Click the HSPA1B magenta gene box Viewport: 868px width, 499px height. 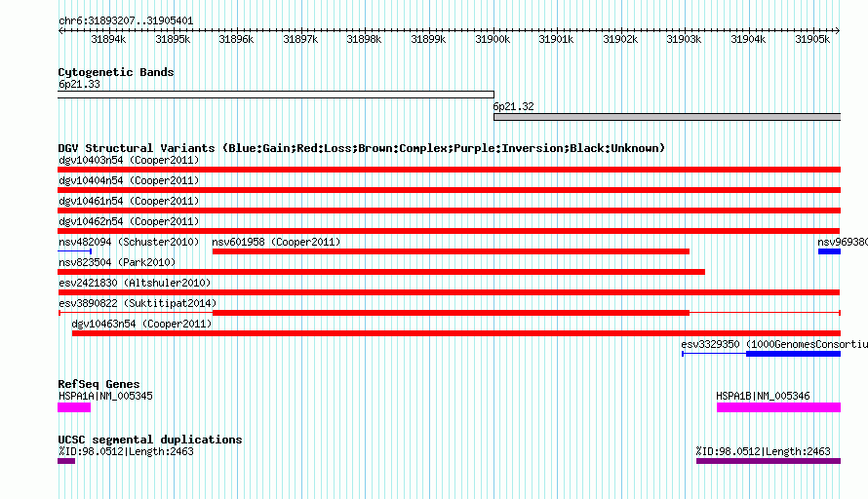tap(779, 407)
